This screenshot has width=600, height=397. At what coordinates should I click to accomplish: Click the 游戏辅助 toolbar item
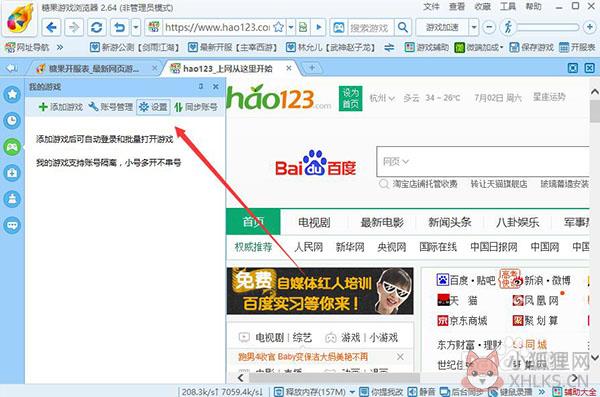point(427,47)
